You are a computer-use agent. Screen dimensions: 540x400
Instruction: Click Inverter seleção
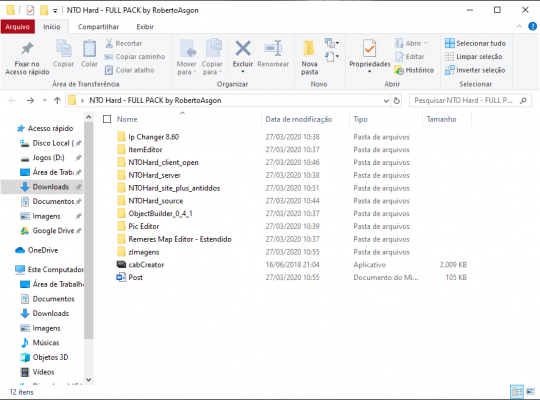[x=475, y=70]
